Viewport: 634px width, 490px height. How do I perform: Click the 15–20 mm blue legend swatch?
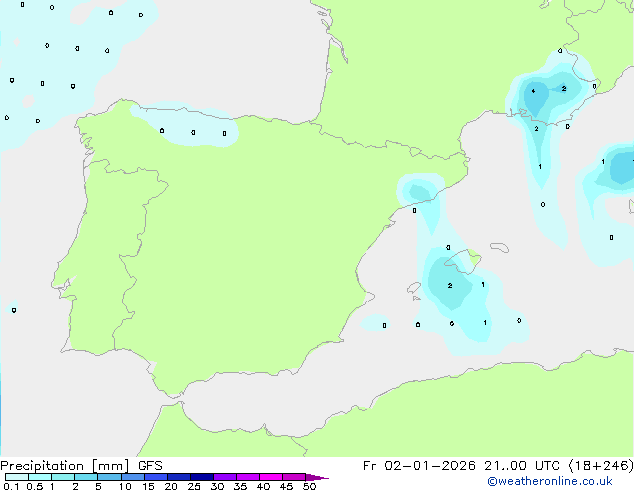coord(156,477)
